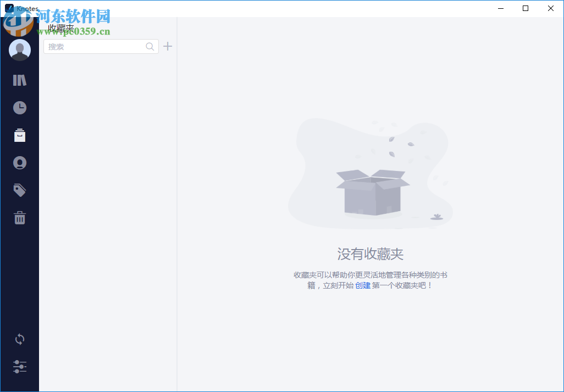Click inside the 搜索 search input field
Image resolution: width=564 pixels, height=392 pixels.
pos(93,46)
